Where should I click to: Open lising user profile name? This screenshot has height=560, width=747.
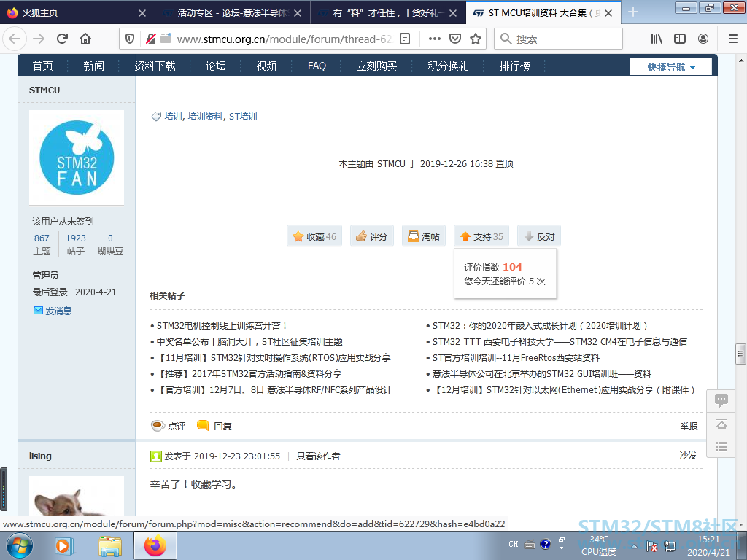[40, 456]
